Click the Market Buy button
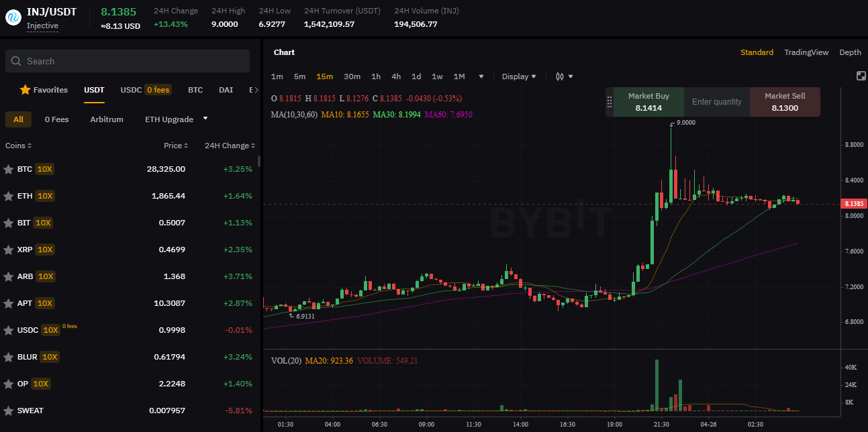The image size is (868, 432). [648, 102]
